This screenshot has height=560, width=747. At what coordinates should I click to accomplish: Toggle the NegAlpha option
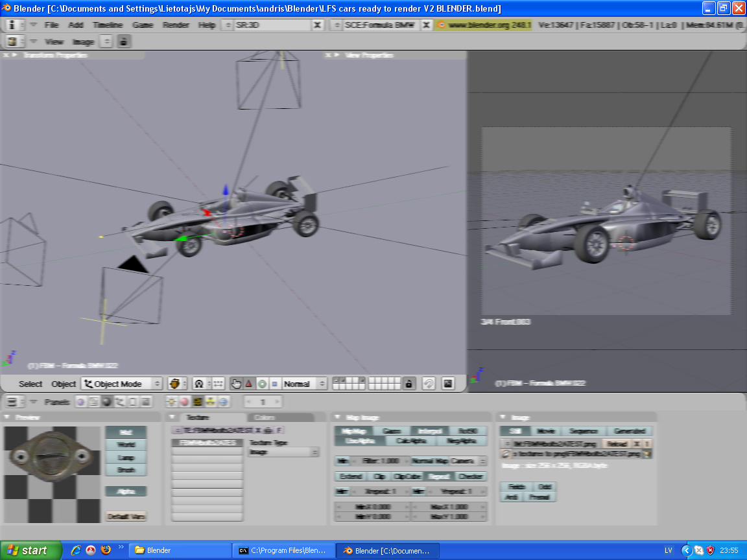click(461, 441)
